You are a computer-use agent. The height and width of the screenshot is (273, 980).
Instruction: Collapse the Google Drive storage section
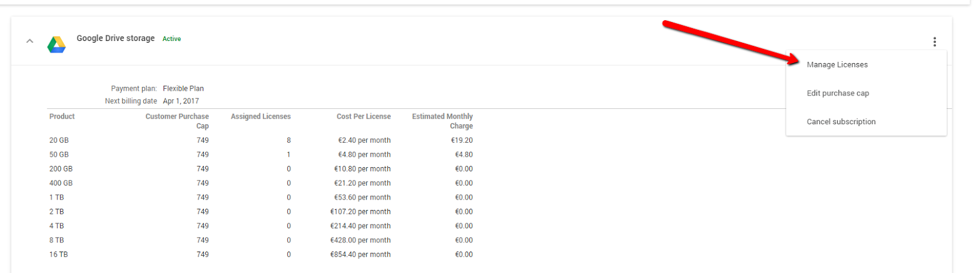29,41
